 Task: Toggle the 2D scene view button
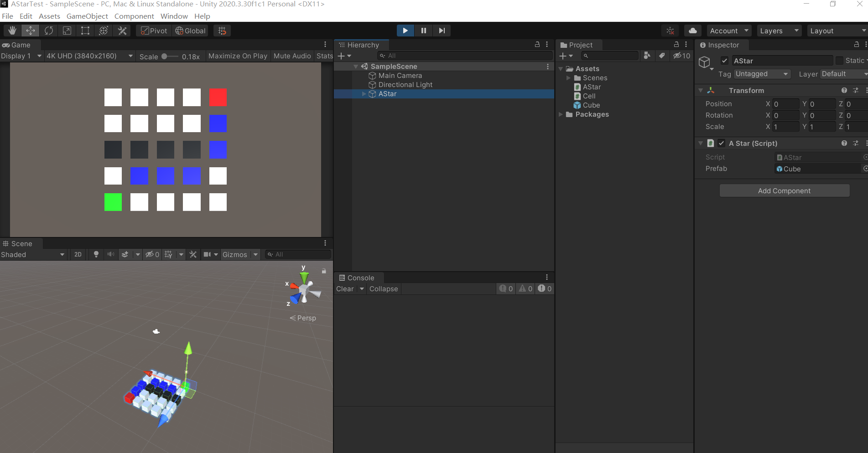click(78, 254)
